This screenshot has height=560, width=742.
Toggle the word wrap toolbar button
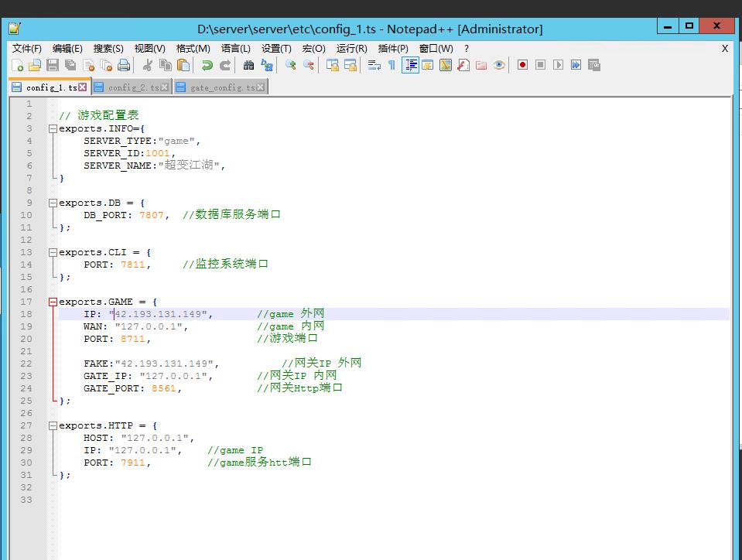(x=374, y=66)
